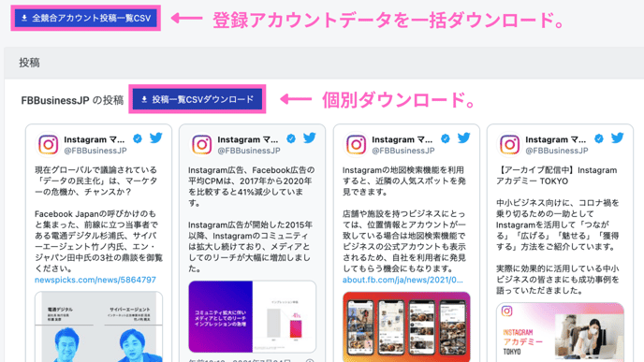This screenshot has width=644, height=362.
Task: Open the purple インプレッション chart image
Action: click(x=252, y=316)
